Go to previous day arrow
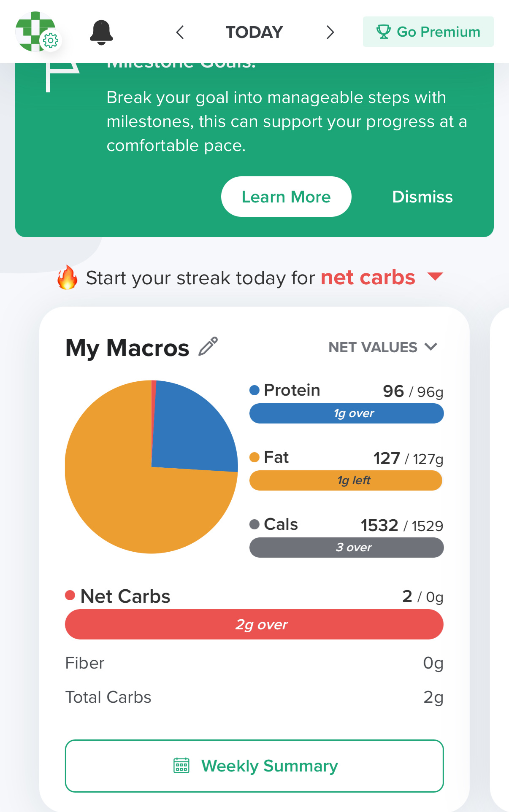Image resolution: width=509 pixels, height=812 pixels. 180,32
